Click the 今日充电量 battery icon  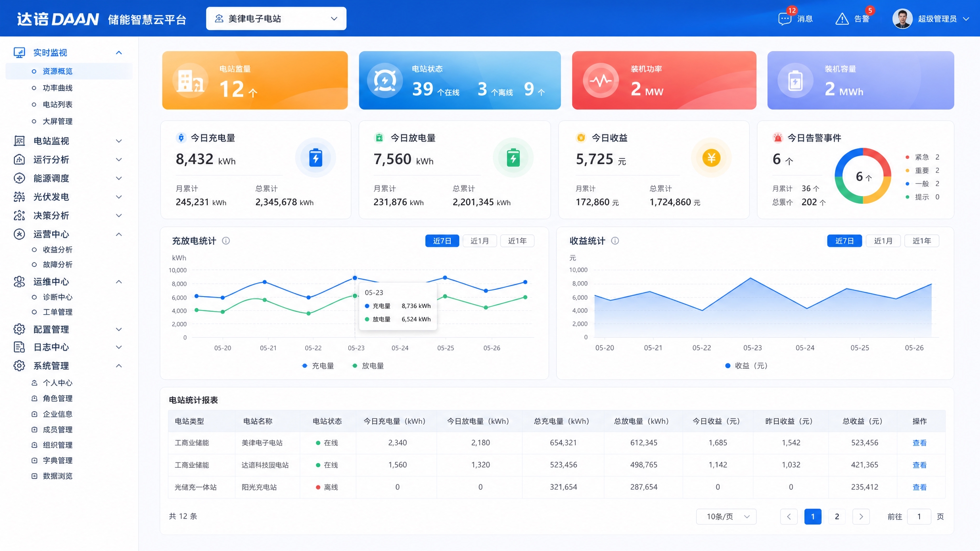click(x=315, y=158)
